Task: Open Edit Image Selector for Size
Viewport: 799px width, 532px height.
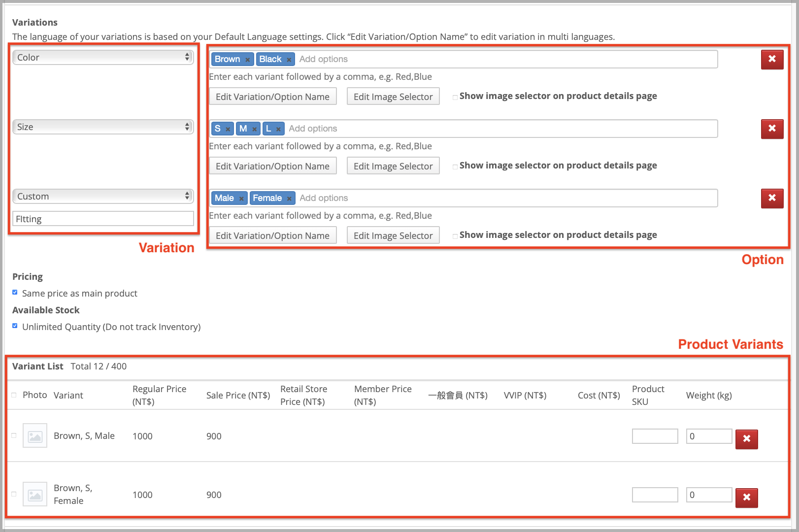Action: (x=393, y=166)
